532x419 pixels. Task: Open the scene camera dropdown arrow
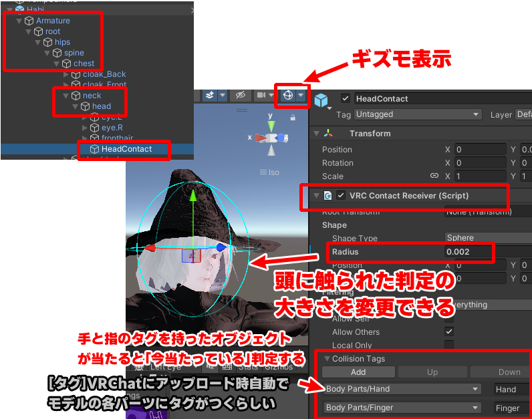tap(271, 96)
